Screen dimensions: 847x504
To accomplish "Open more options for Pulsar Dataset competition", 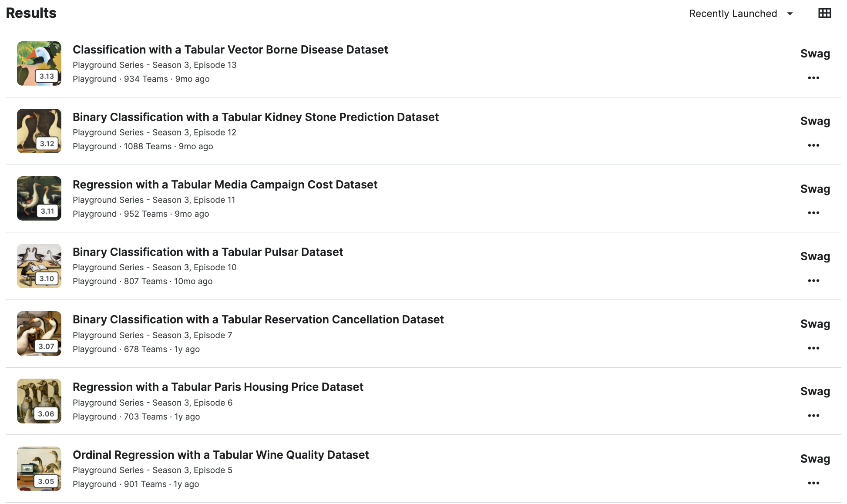I will pyautogui.click(x=813, y=281).
